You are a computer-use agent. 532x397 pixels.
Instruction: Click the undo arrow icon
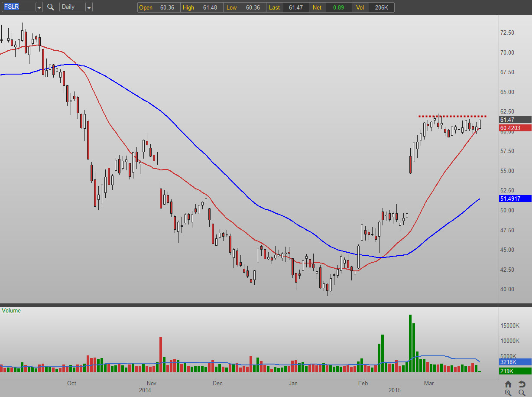(522, 384)
